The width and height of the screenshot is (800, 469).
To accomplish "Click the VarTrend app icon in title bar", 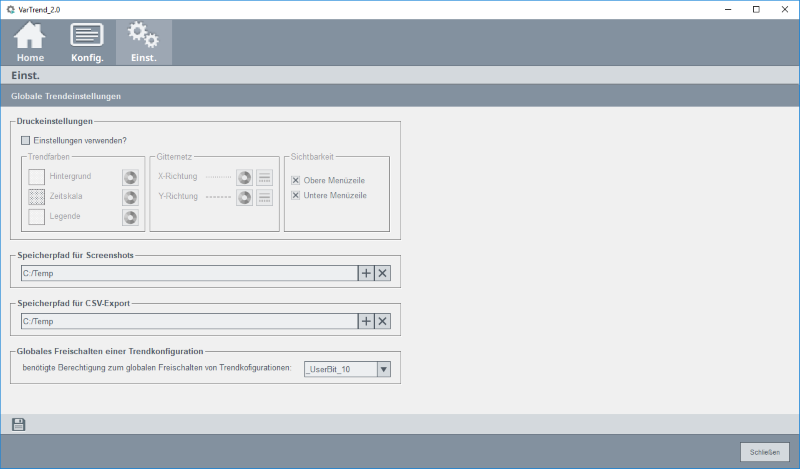I will [10, 9].
